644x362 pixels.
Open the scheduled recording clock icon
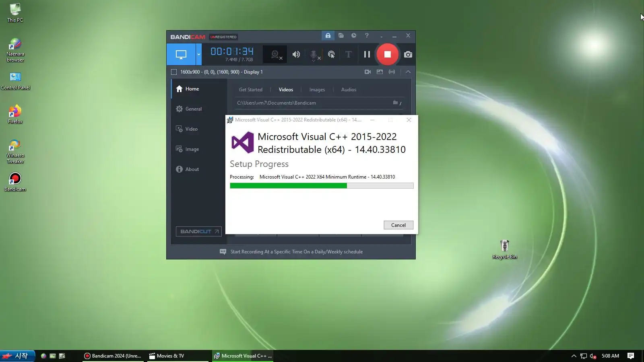click(354, 36)
